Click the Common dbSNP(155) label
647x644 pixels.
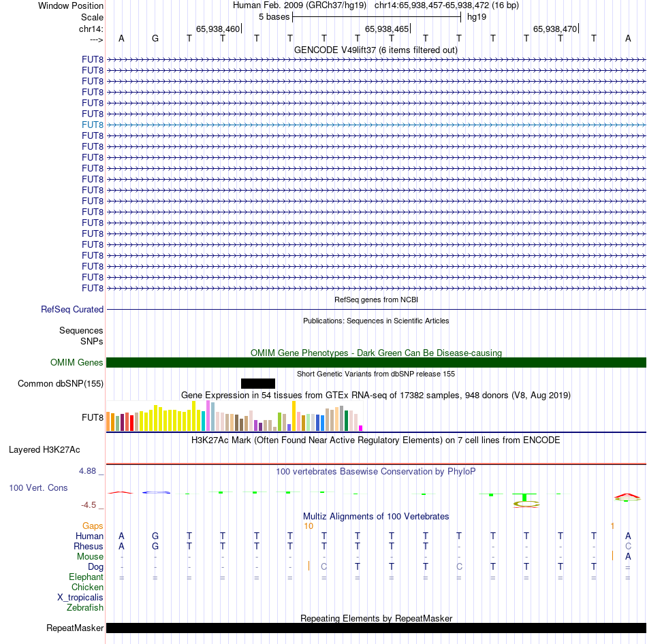click(61, 384)
